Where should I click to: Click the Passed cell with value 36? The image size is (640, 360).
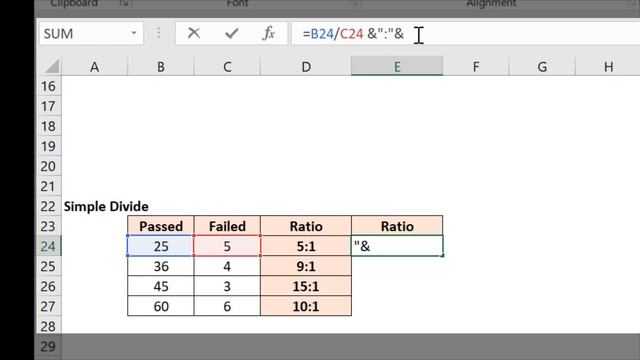(161, 266)
